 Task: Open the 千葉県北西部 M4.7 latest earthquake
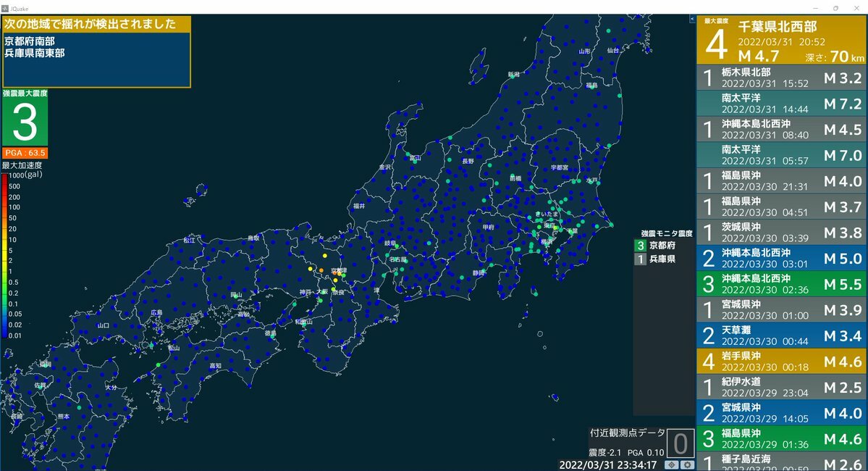[781, 41]
